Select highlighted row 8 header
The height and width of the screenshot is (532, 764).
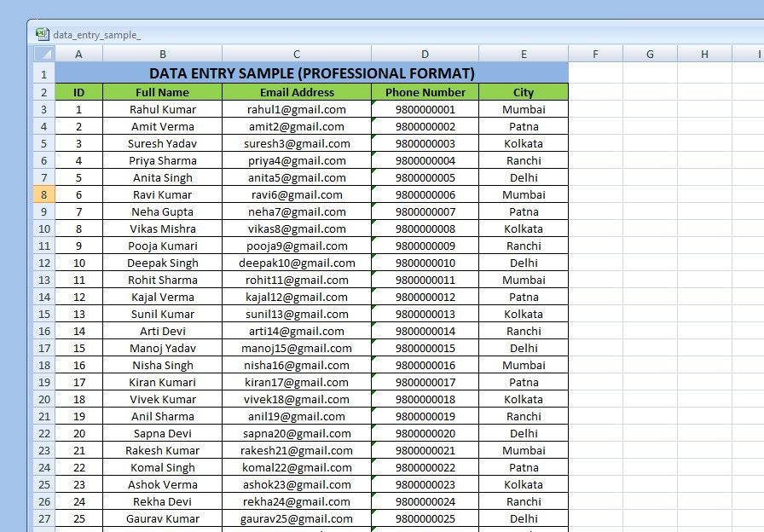[44, 194]
